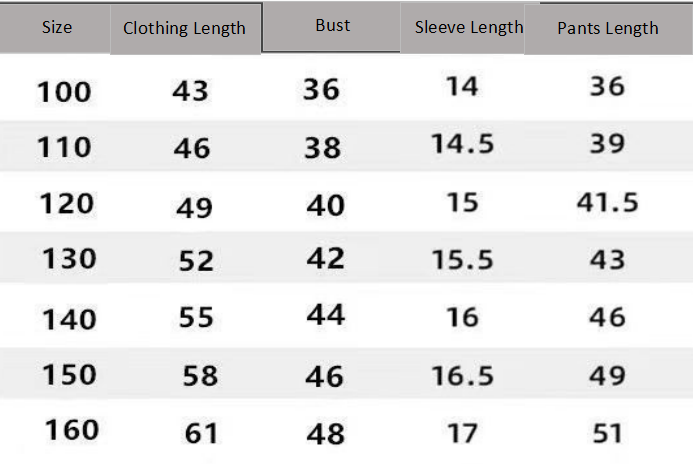Select the size 100 row label
This screenshot has height=464, width=693.
pyautogui.click(x=64, y=92)
